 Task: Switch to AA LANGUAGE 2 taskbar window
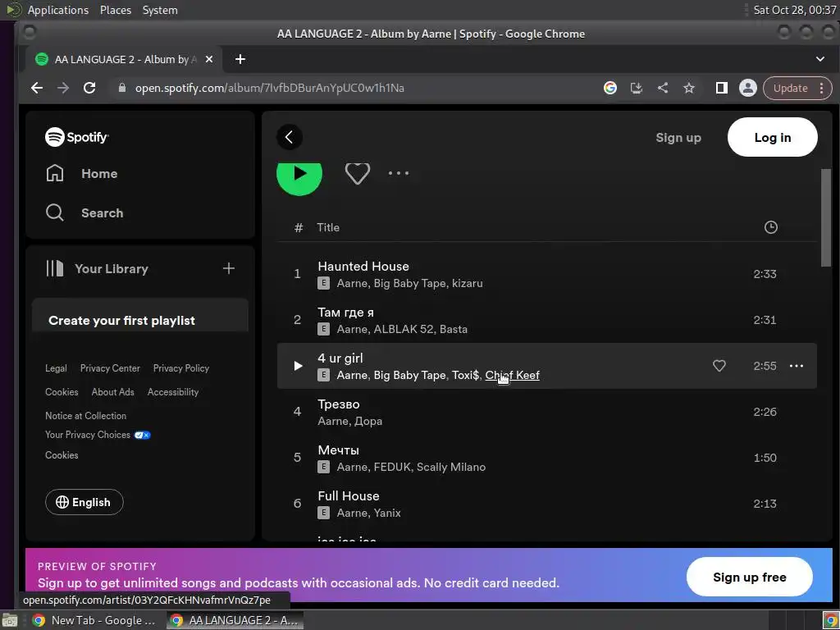pos(235,620)
